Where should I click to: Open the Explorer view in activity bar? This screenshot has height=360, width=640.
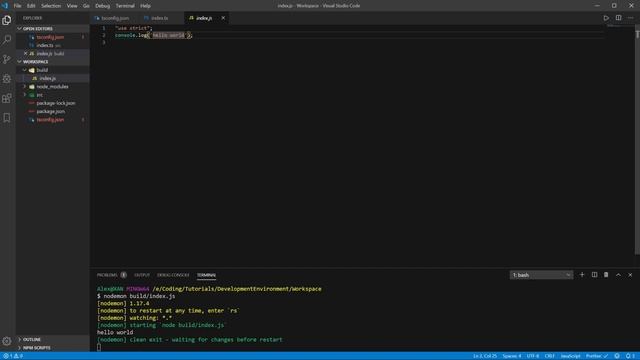7,20
